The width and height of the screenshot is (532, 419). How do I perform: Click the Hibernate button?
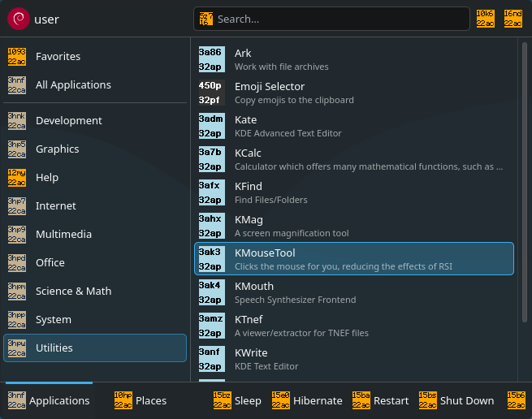(307, 400)
